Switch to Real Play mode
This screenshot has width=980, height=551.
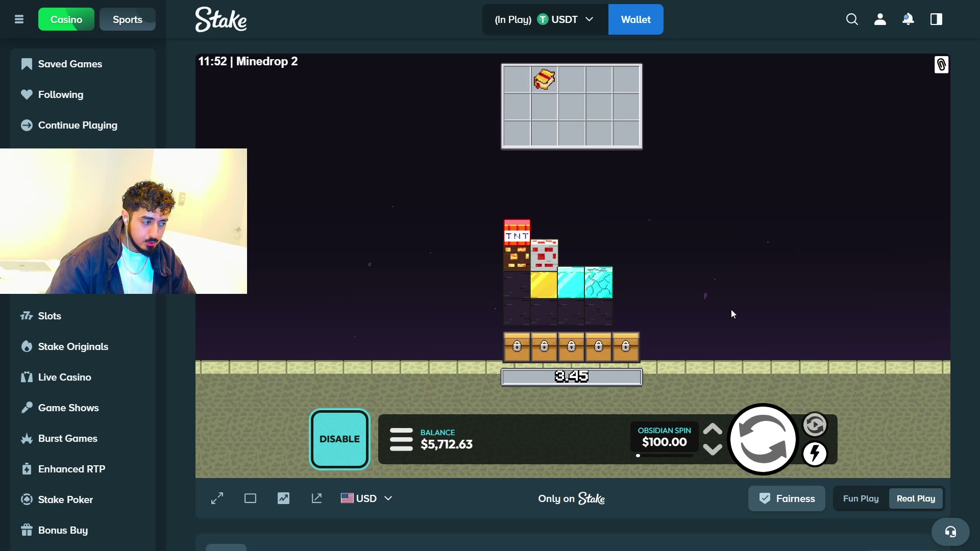[x=916, y=498]
